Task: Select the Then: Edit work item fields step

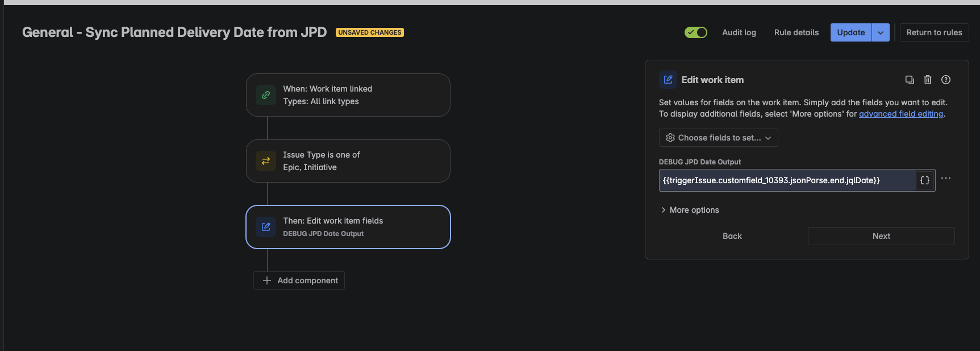Action: (x=348, y=227)
